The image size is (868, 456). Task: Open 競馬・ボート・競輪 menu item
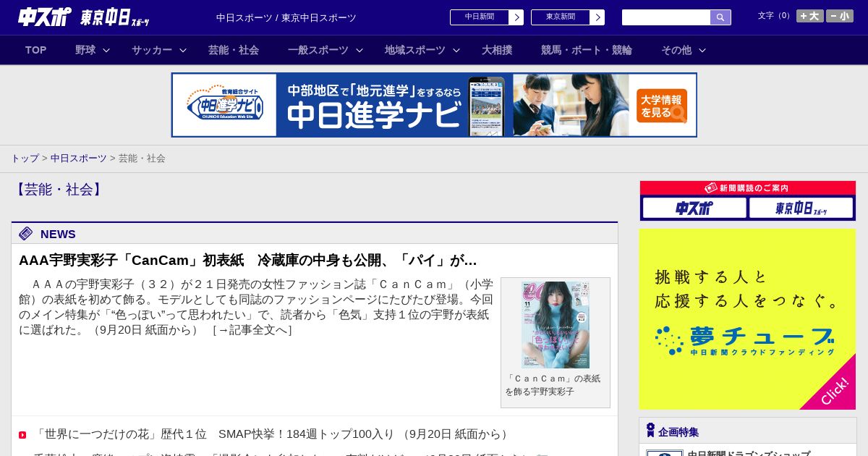point(587,50)
